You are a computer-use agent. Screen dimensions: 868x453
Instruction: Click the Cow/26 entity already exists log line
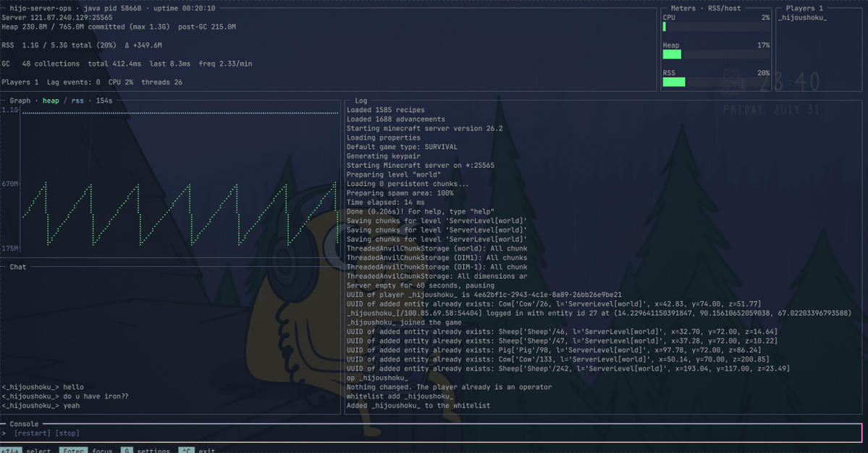coord(554,304)
